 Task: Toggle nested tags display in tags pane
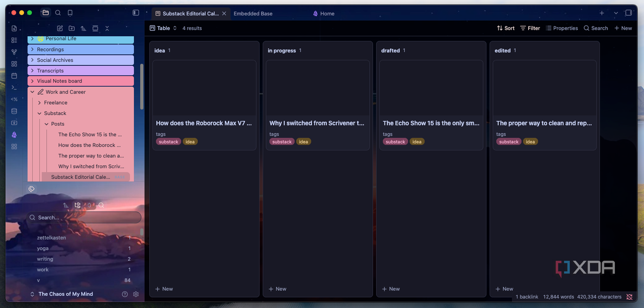[x=77, y=205]
